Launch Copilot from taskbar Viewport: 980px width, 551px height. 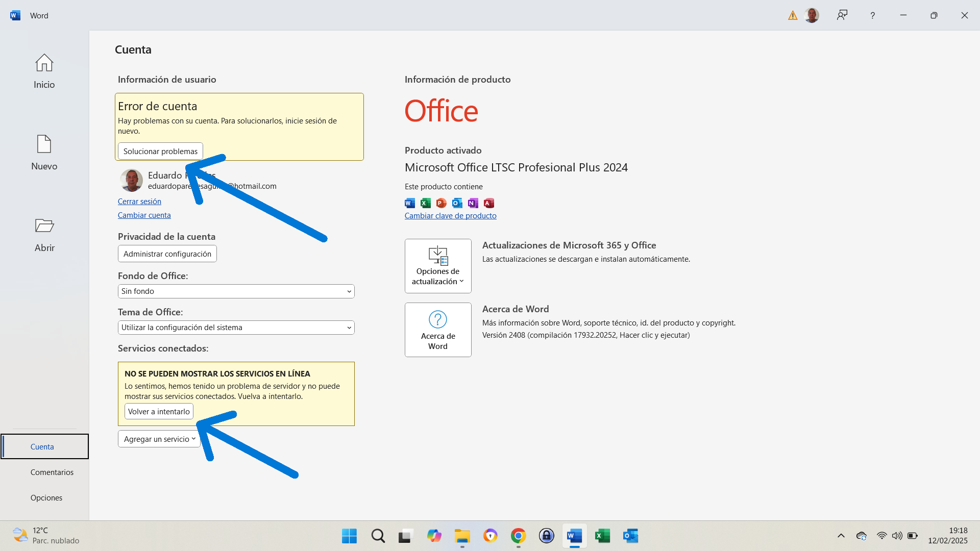tap(434, 536)
